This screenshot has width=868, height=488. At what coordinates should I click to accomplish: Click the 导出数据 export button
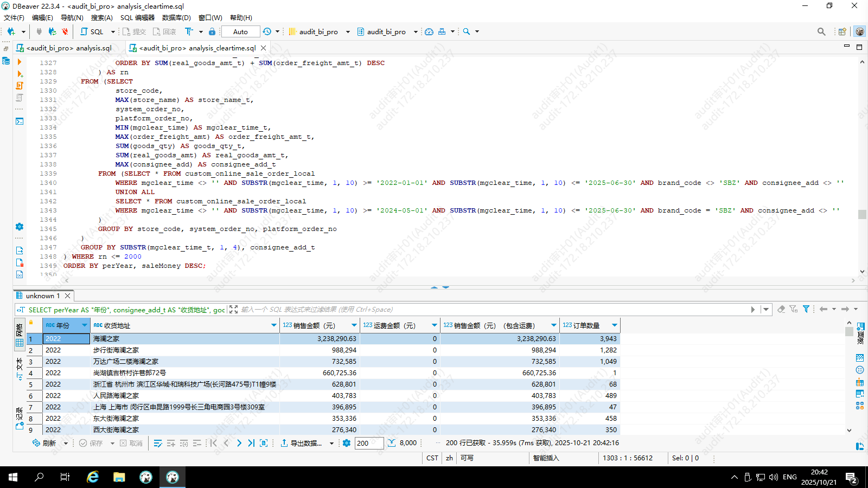302,443
